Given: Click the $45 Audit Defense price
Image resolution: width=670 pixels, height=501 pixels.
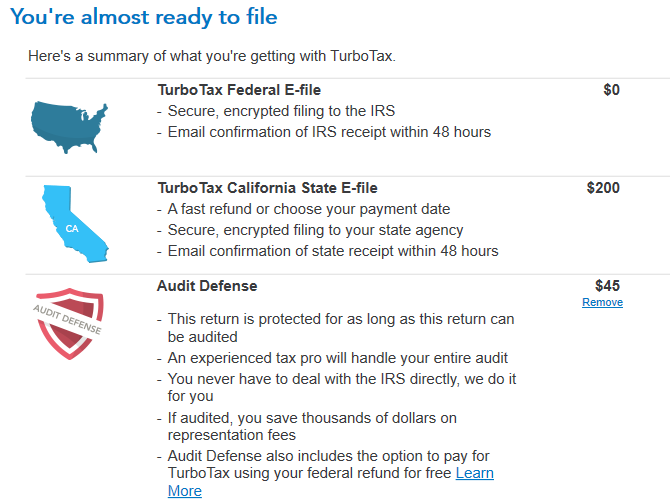Looking at the screenshot, I should 607,286.
